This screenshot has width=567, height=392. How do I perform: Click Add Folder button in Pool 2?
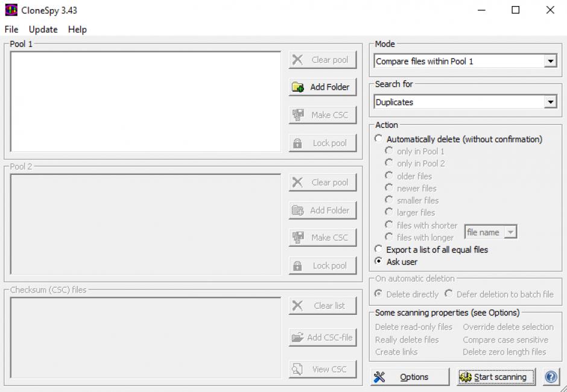[323, 210]
